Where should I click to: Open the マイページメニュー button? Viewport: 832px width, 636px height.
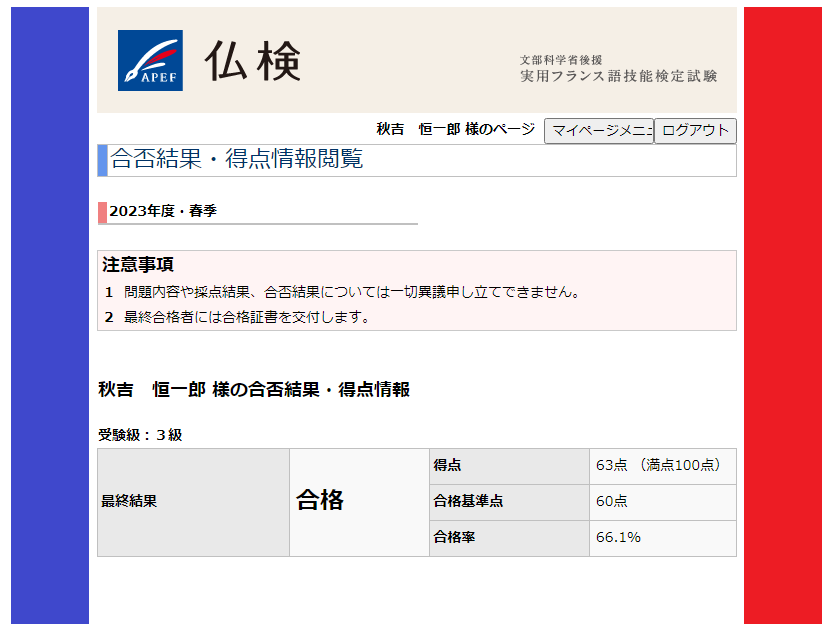(598, 131)
